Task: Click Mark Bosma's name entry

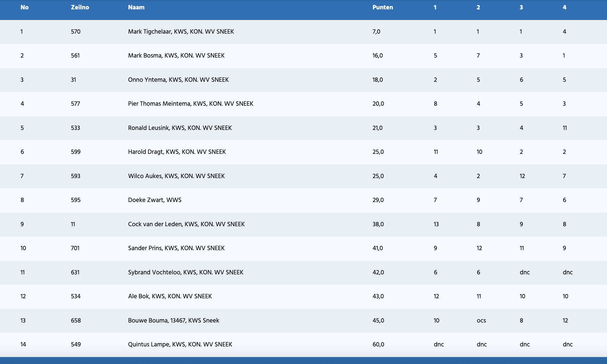Action: pyautogui.click(x=176, y=56)
